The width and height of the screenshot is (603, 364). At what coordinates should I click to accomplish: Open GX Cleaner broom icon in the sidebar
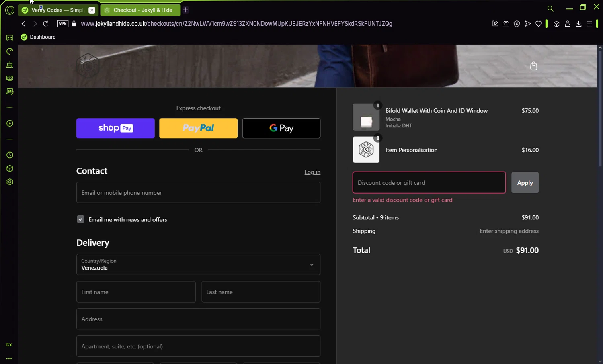(x=10, y=65)
